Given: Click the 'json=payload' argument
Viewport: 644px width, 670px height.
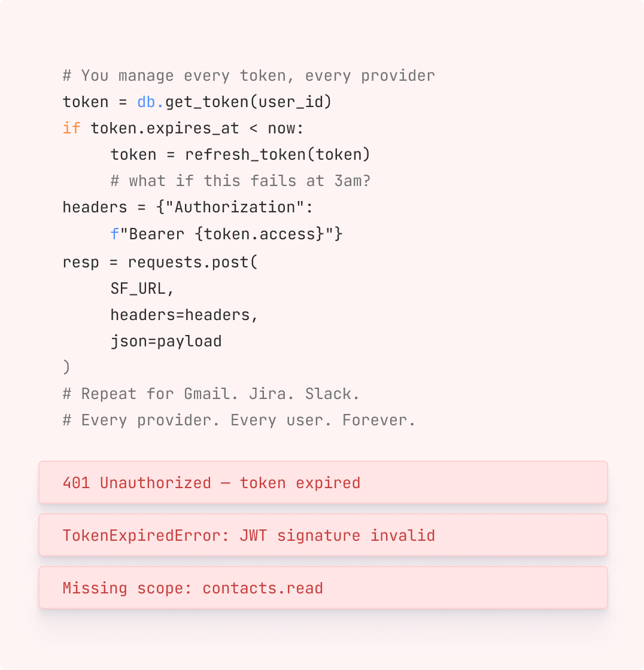Looking at the screenshot, I should tap(166, 342).
